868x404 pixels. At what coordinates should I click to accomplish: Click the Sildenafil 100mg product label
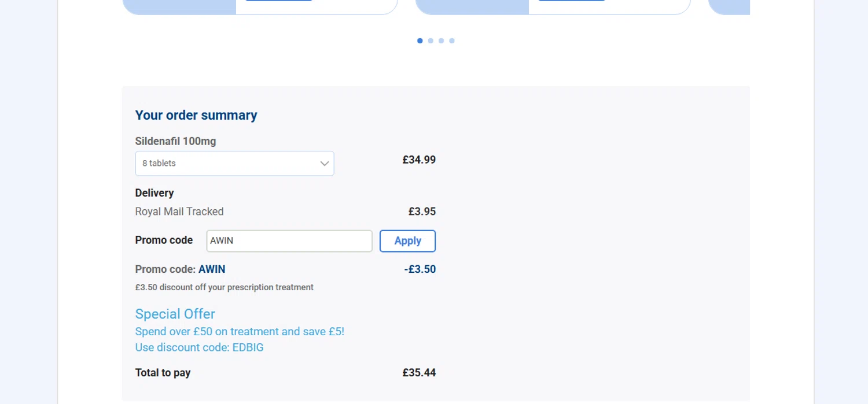tap(175, 141)
